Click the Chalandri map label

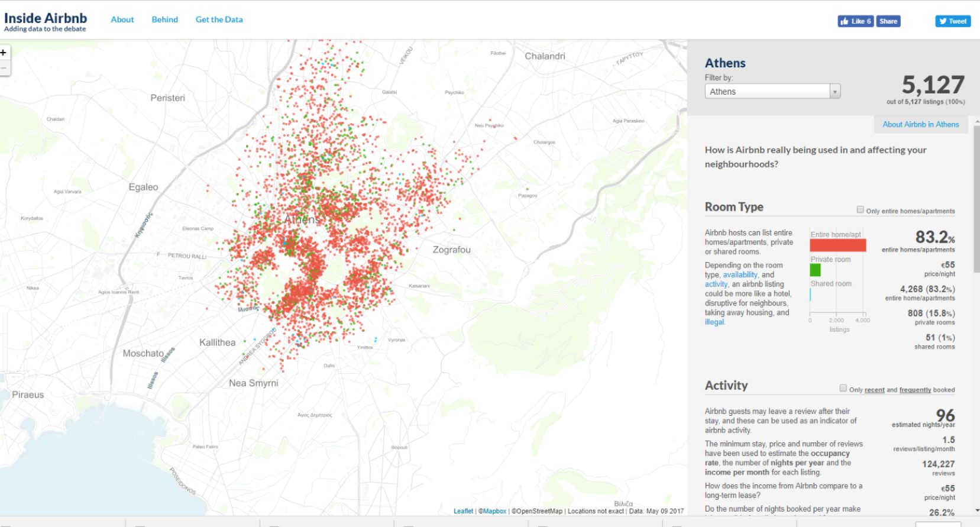[545, 56]
